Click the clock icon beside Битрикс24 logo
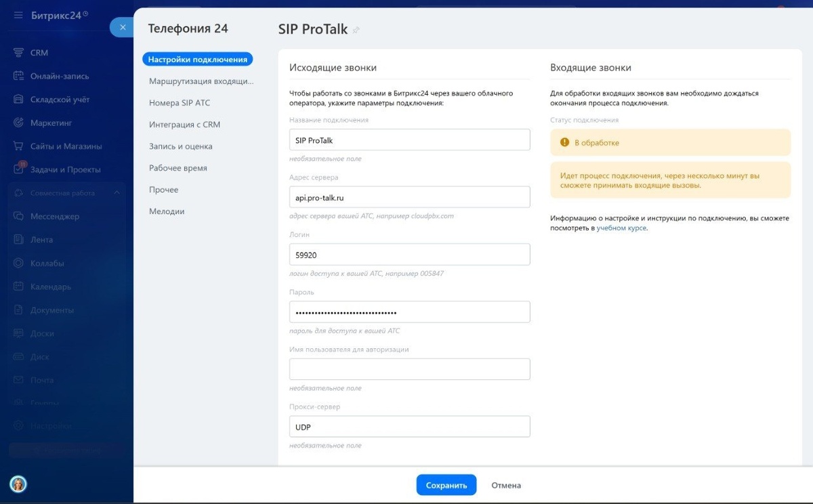 (85, 13)
